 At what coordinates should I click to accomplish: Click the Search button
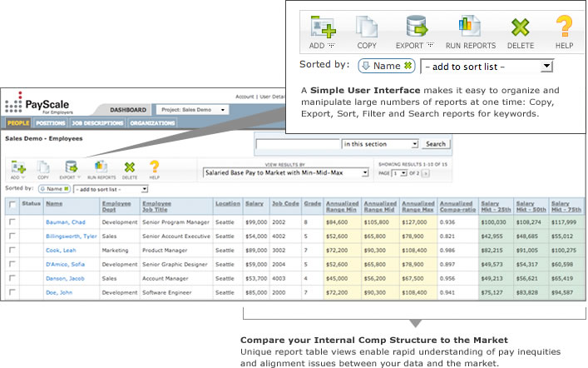pos(436,144)
